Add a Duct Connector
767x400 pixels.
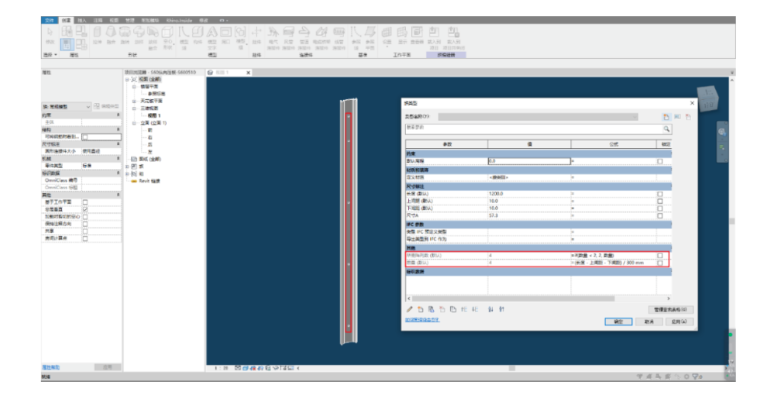pyautogui.click(x=289, y=38)
